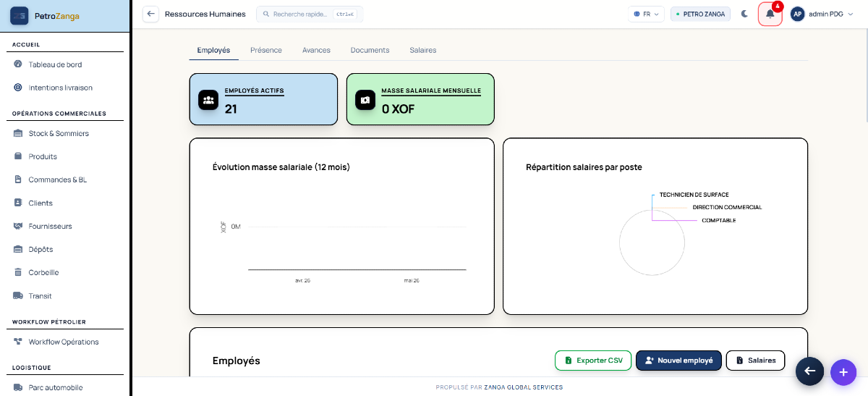Screen dimensions: 868x396
Task: Click the purple plus floating button
Action: coord(843,372)
